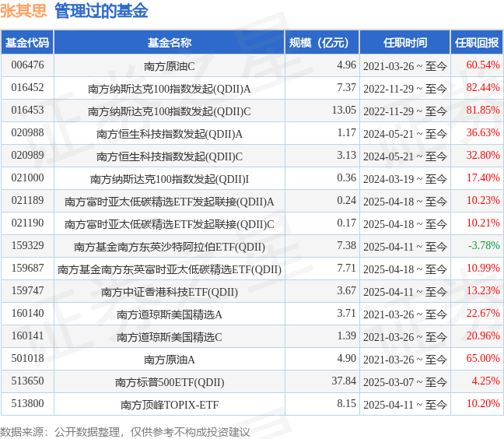Select fund code 513800

27,403
